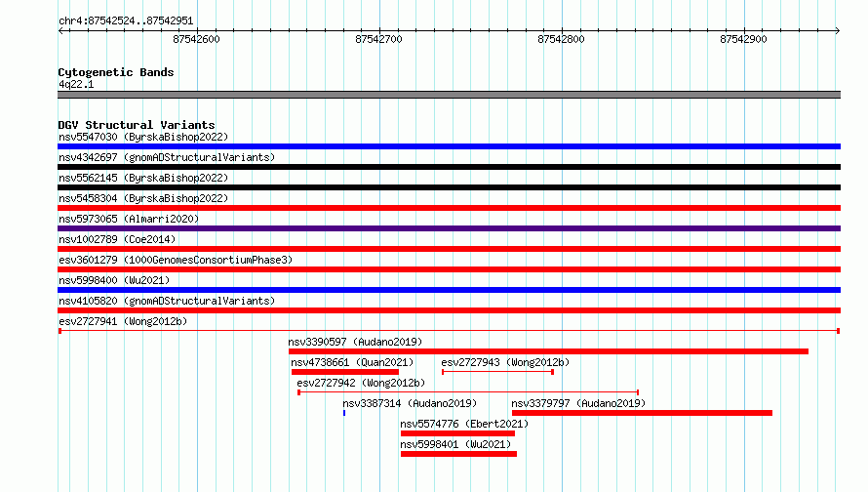Click the nsv4738661 (Quan2021) label
868x492 pixels.
352,362
